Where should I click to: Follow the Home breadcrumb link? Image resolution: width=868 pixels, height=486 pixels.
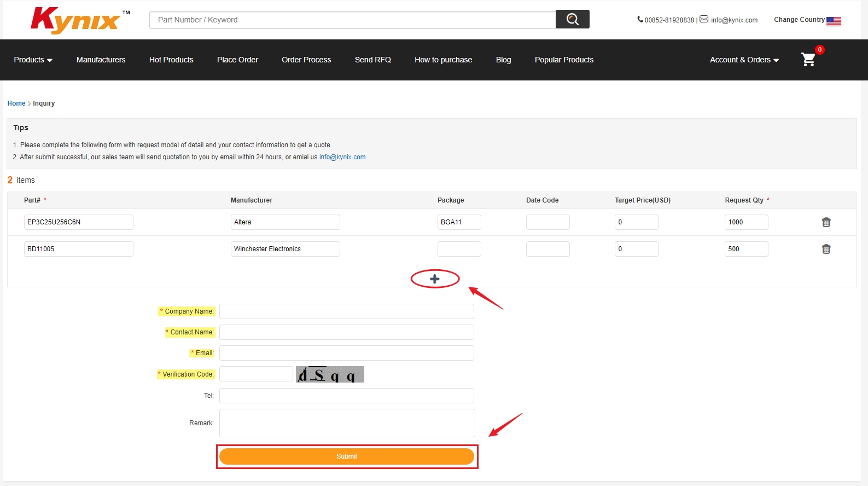click(16, 103)
